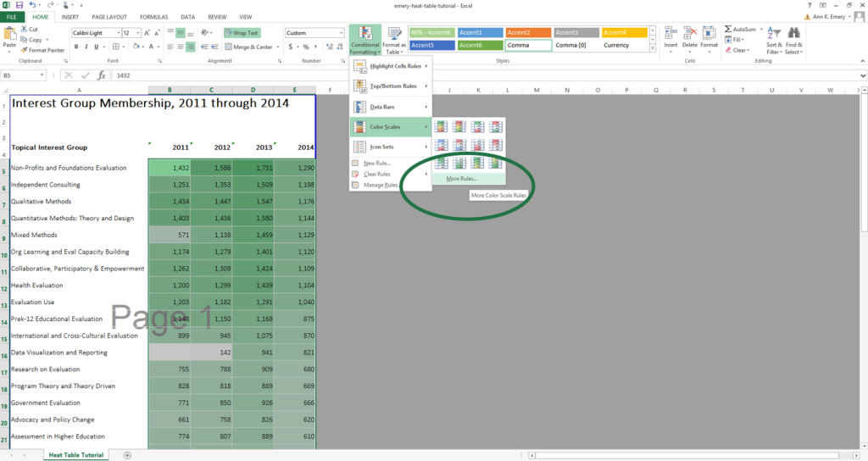Open the Sort & Filter tool
The image size is (868, 461).
click(775, 41)
